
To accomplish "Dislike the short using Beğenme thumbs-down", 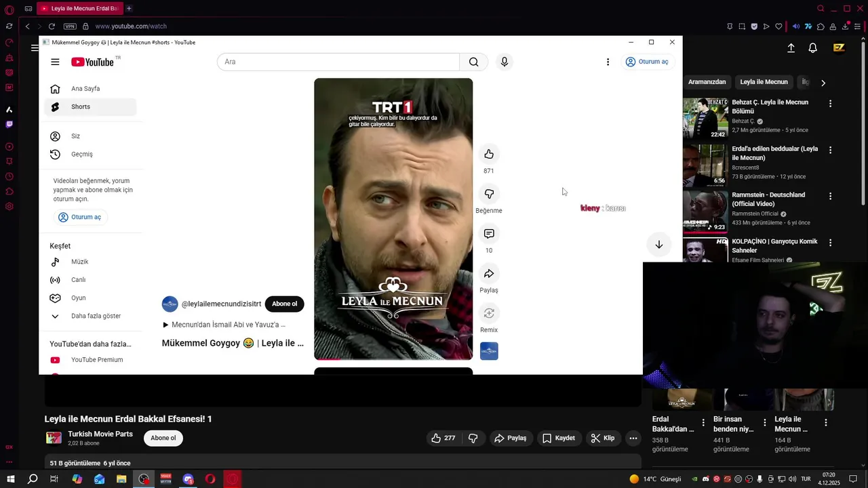I will [x=489, y=194].
